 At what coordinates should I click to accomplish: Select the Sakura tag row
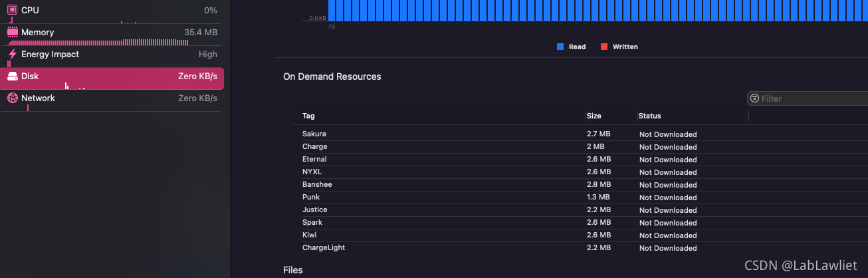pos(580,134)
